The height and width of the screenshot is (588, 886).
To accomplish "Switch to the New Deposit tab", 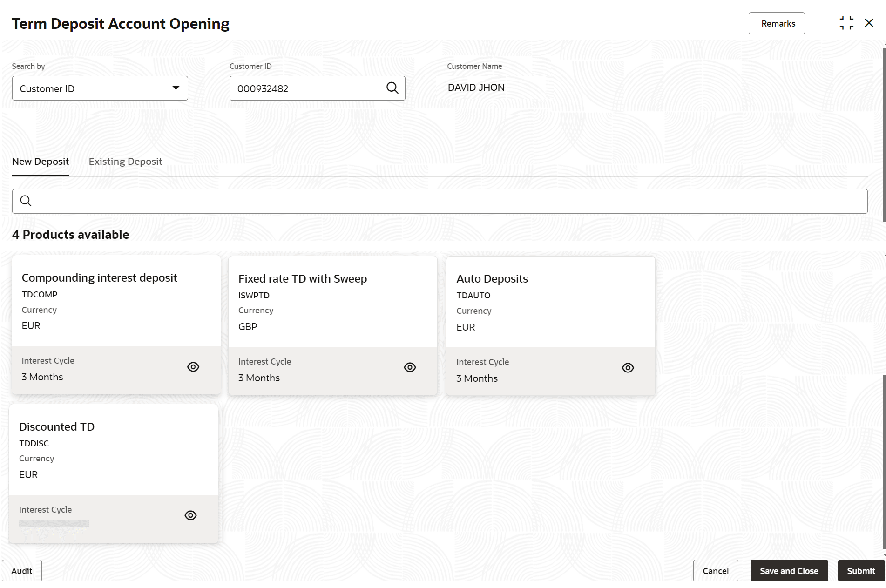I will 41,162.
